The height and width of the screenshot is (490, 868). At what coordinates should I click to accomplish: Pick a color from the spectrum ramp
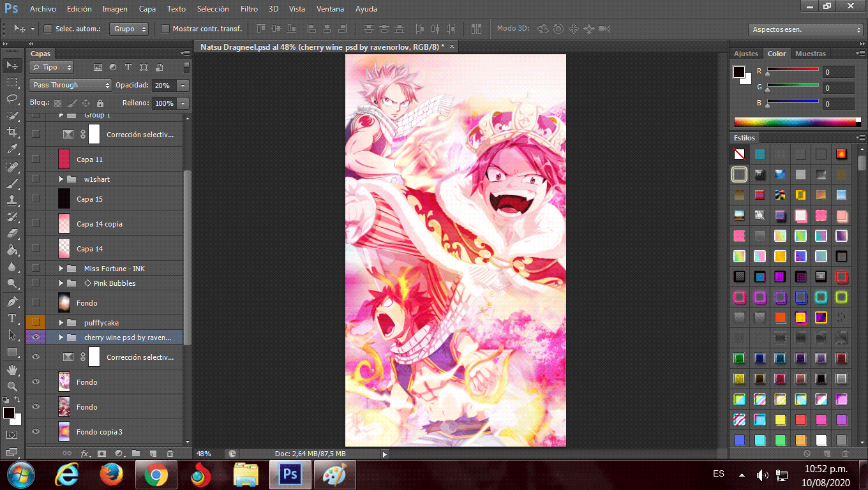point(795,121)
